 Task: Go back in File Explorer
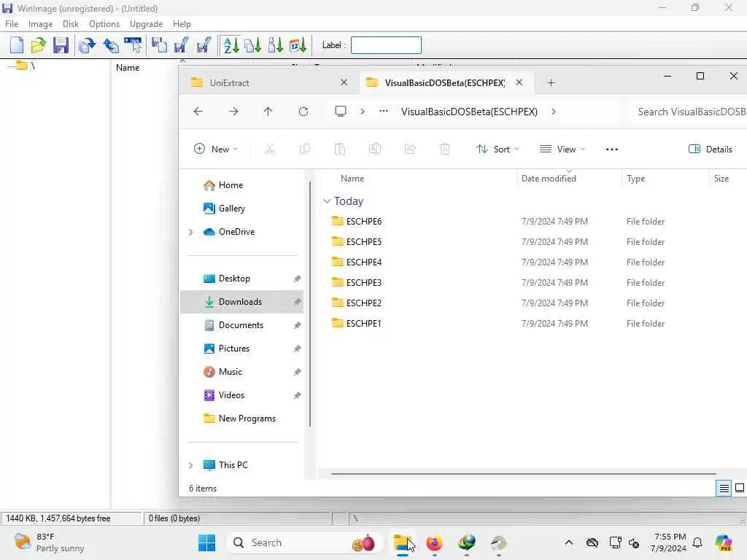tap(198, 112)
